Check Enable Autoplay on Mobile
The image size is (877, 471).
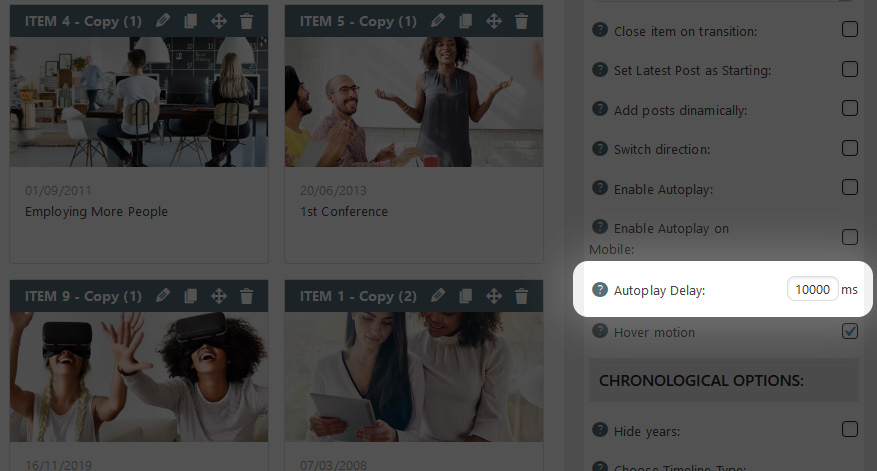tap(850, 237)
